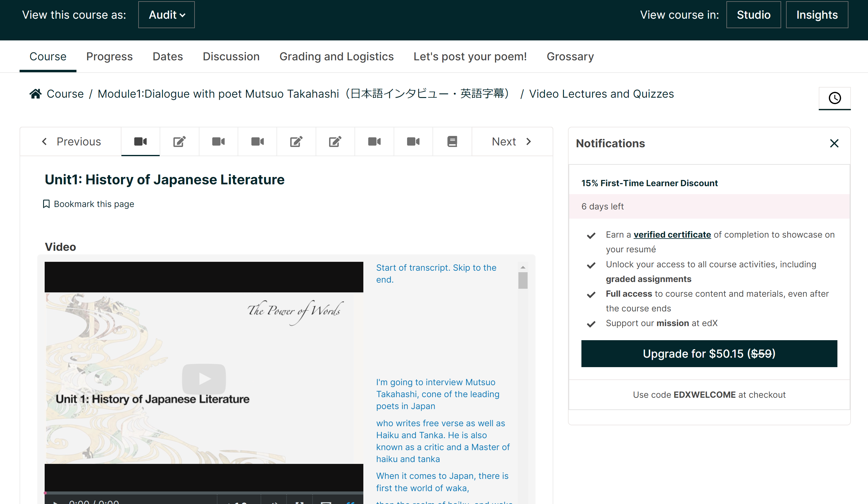Click the video progress seek bar
868x504 pixels.
[204, 493]
